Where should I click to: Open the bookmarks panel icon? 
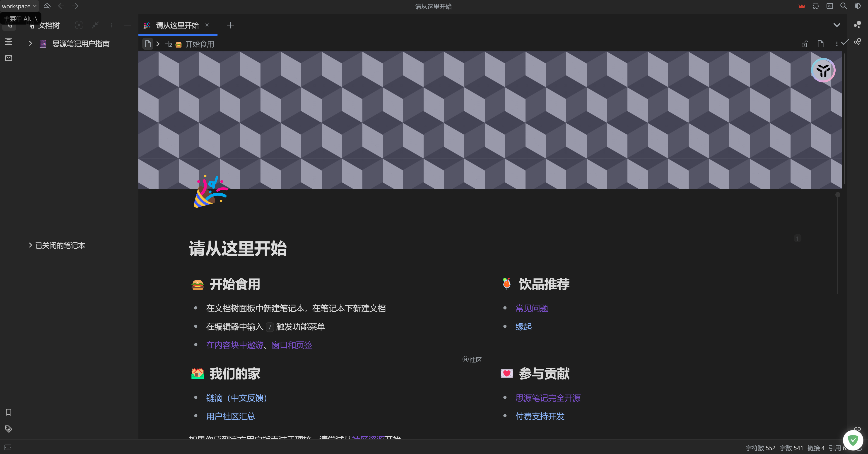coord(8,412)
